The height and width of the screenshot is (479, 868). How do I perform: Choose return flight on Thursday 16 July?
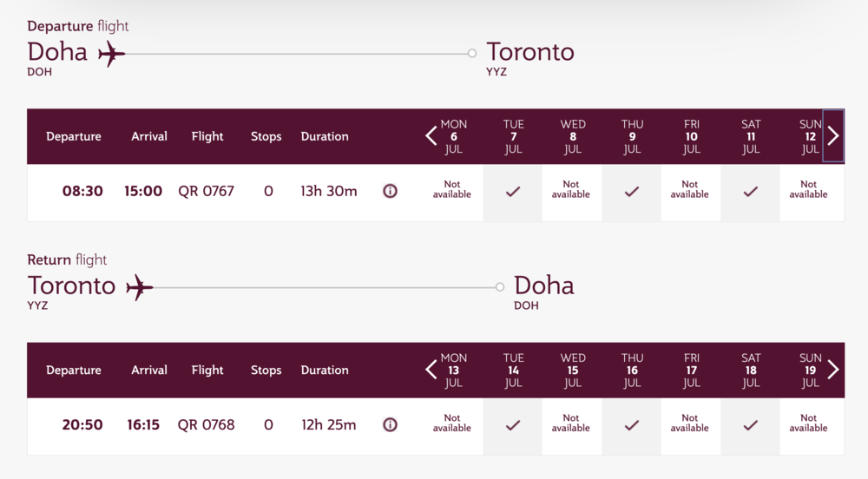tap(632, 425)
